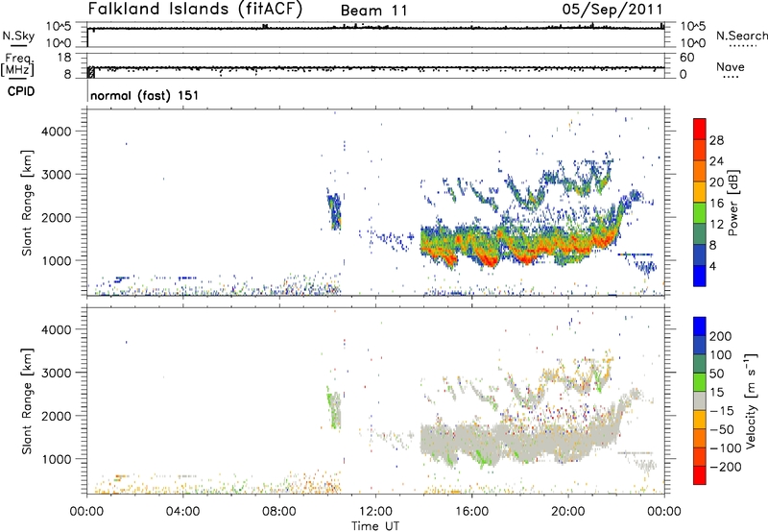Click the '200' velocity colorbar tick

[721, 336]
